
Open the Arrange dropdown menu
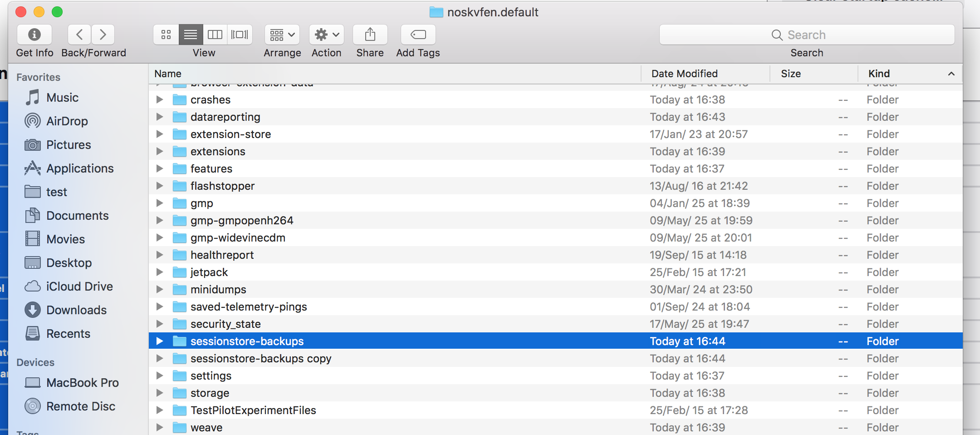[282, 35]
